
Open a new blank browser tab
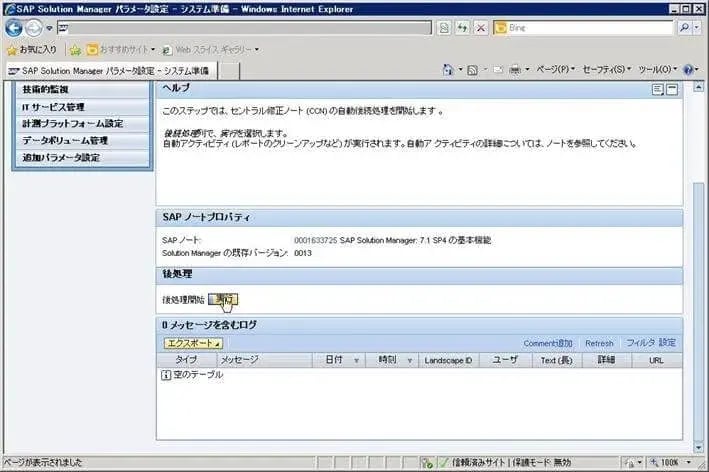(229, 71)
